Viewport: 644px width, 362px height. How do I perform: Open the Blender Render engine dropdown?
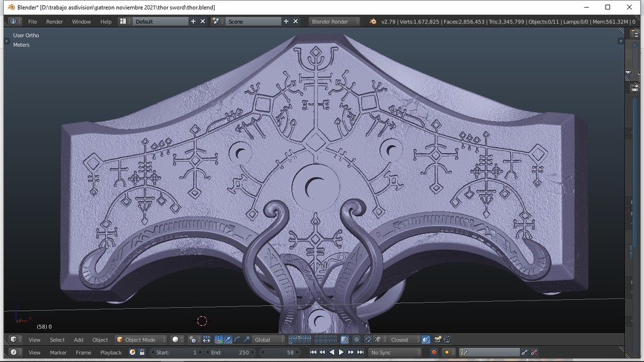click(x=334, y=21)
